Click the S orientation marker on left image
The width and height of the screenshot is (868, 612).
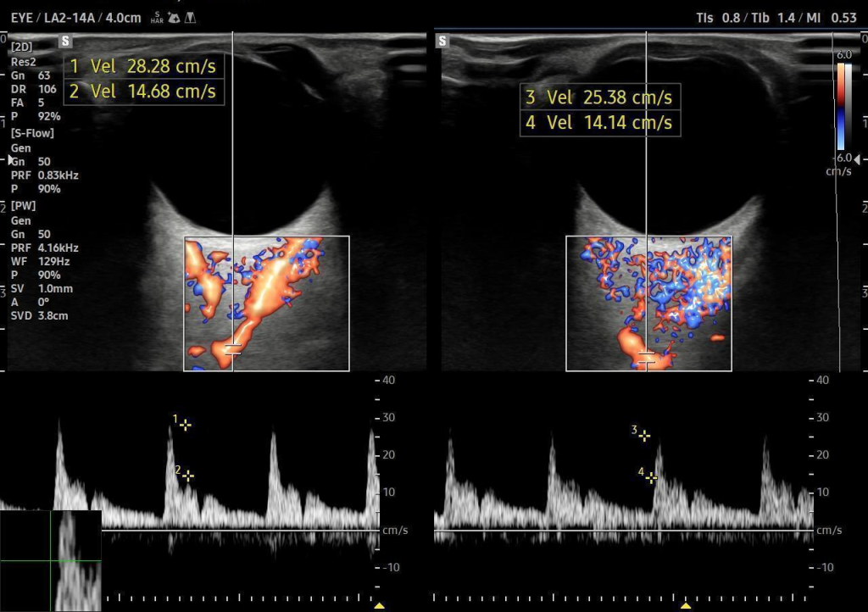65,41
